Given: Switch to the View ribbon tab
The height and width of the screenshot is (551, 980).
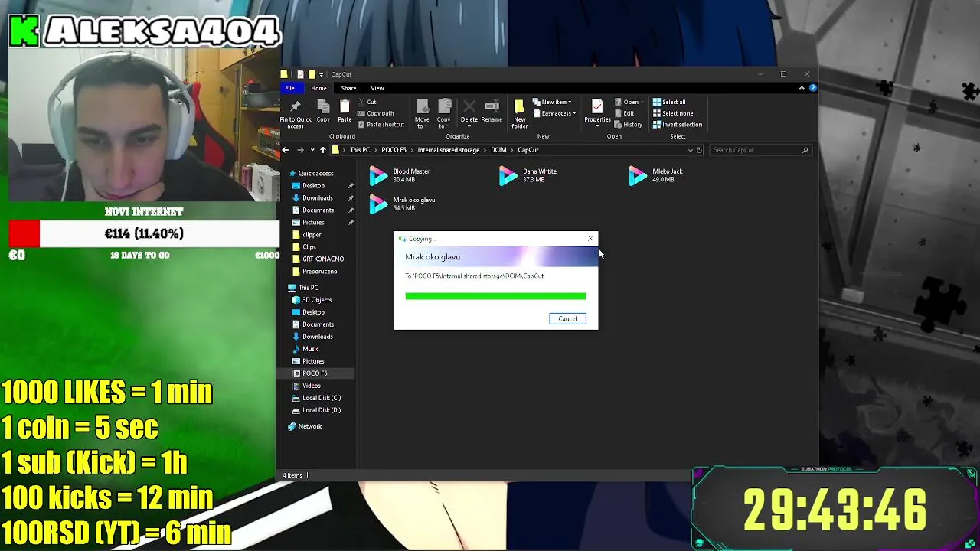Looking at the screenshot, I should pyautogui.click(x=377, y=88).
